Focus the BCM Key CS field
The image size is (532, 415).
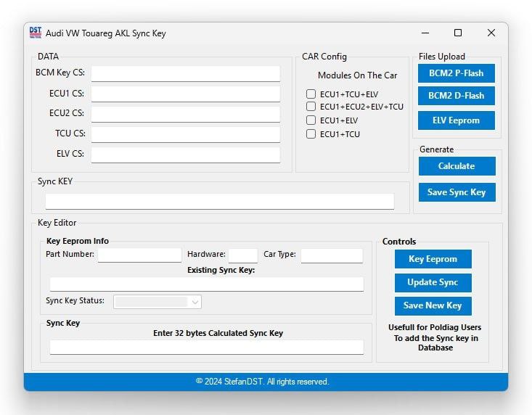[x=185, y=73]
